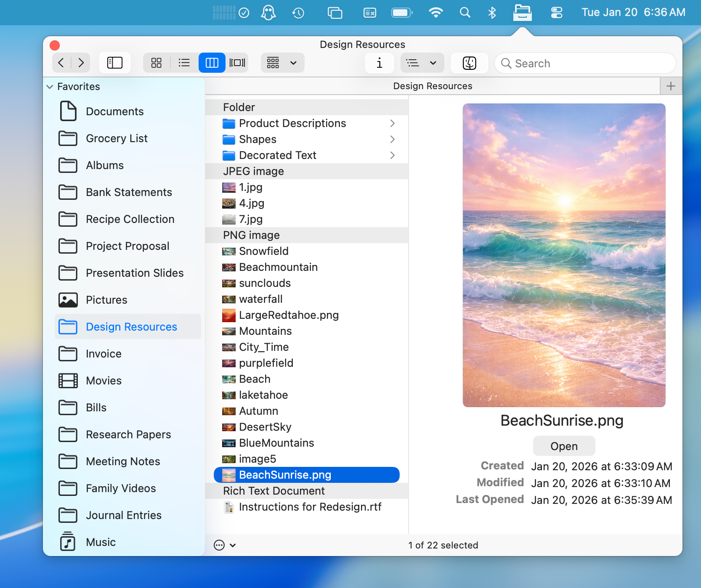Select column view in the toolbar
Image resolution: width=701 pixels, height=588 pixels.
coord(212,63)
